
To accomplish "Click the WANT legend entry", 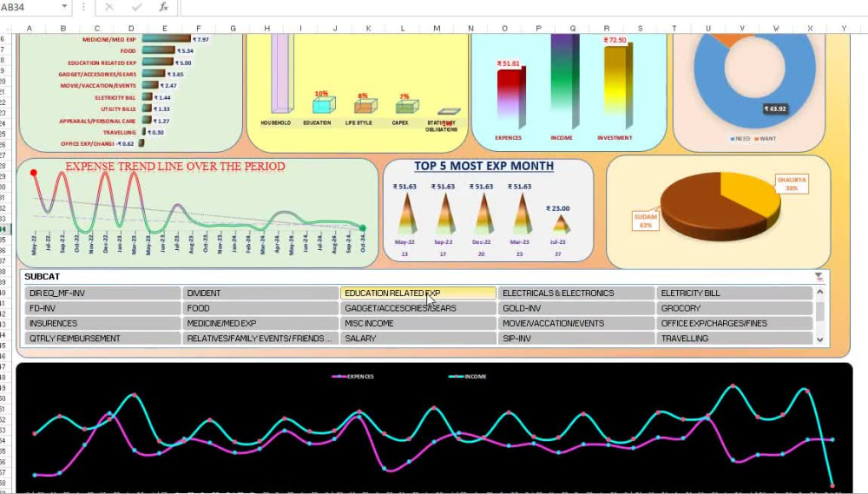I will coord(765,138).
